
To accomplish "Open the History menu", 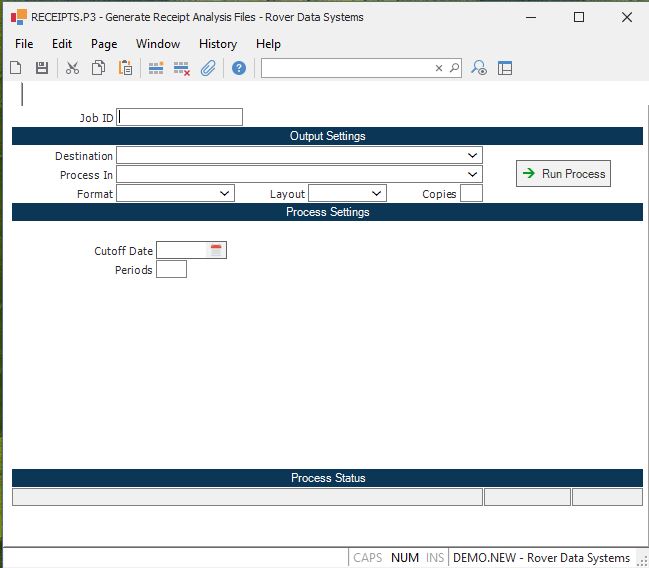I will (217, 44).
